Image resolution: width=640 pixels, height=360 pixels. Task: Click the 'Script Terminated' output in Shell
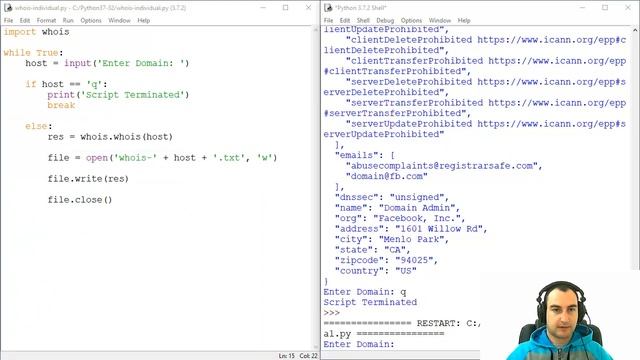370,302
